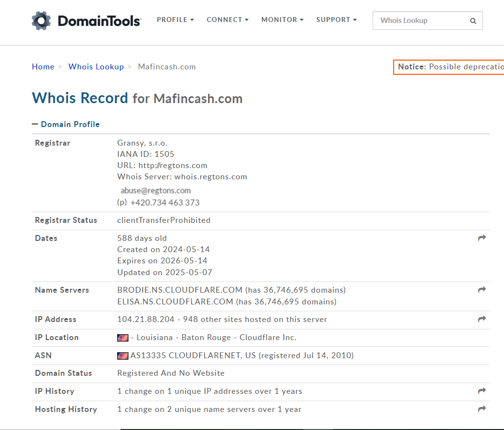
Task: Click Louisiana - Baton Rouge location text
Action: 184,337
